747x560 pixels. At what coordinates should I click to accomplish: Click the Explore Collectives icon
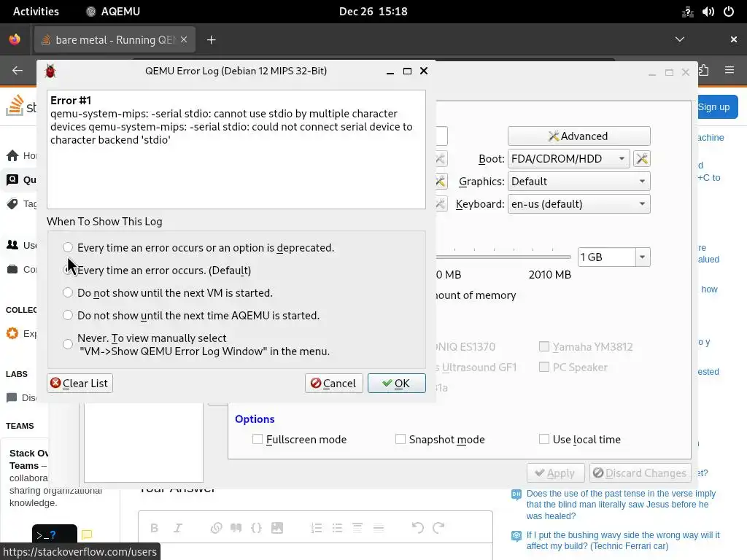(12, 333)
